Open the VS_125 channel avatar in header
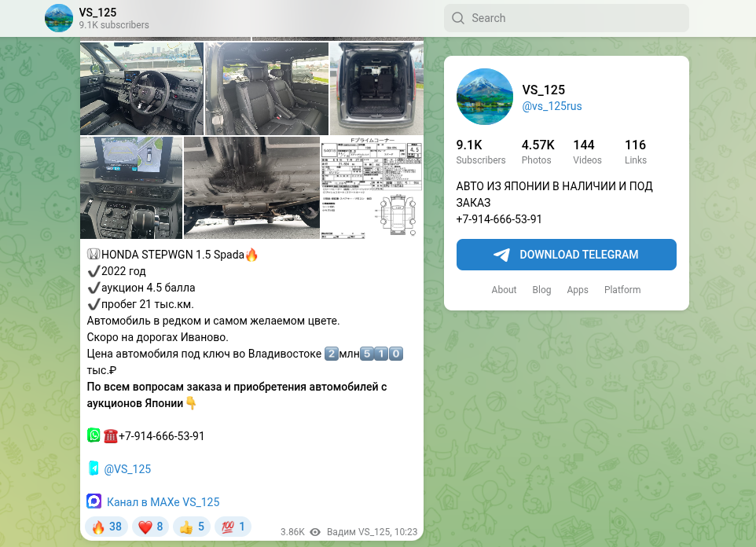This screenshot has height=547, width=756. click(59, 18)
